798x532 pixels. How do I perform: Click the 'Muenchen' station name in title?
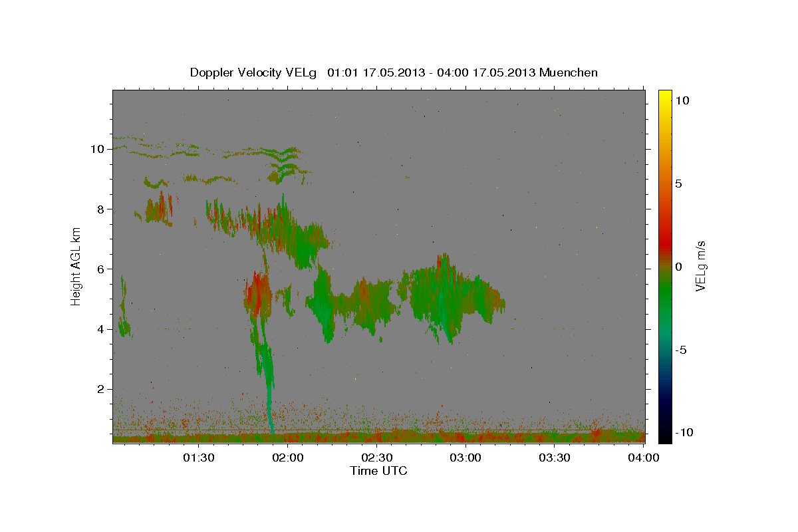coord(569,72)
